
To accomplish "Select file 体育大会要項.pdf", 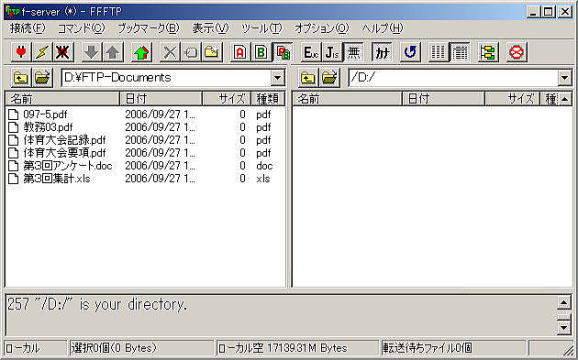I will (65, 153).
